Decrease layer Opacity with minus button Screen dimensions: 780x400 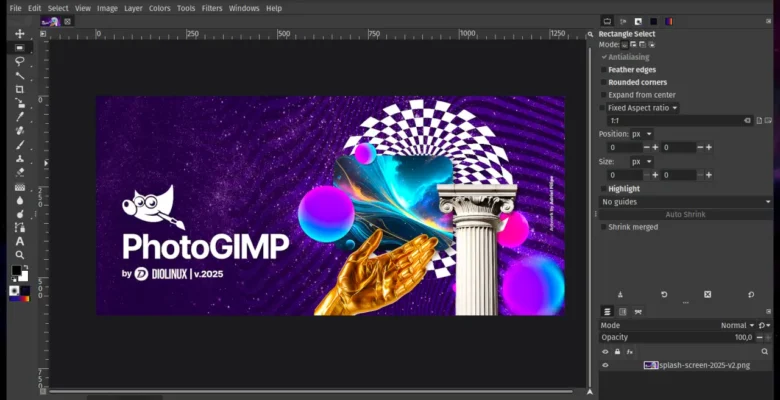(x=760, y=338)
